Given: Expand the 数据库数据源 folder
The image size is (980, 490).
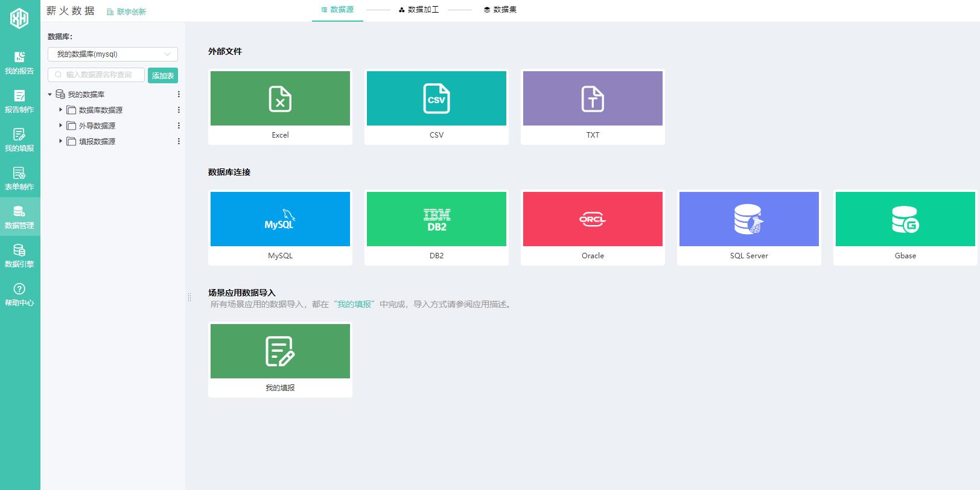Looking at the screenshot, I should tap(60, 110).
